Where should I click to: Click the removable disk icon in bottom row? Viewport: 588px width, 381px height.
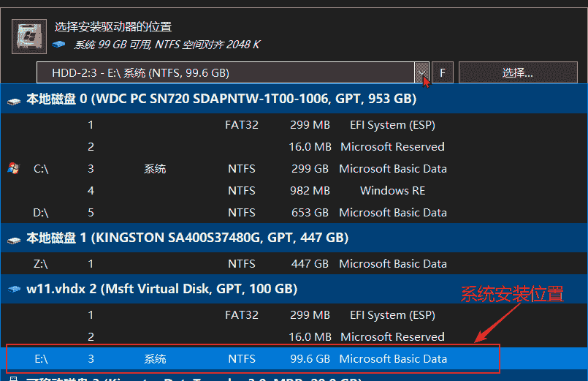coord(14,380)
